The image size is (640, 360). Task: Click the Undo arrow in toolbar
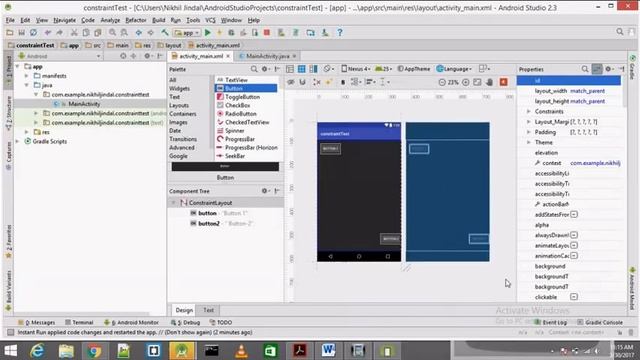coord(48,33)
